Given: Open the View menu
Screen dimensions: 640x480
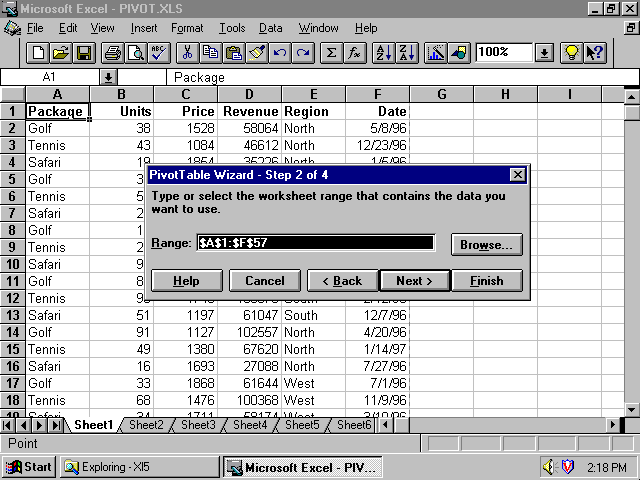Looking at the screenshot, I should click(102, 28).
